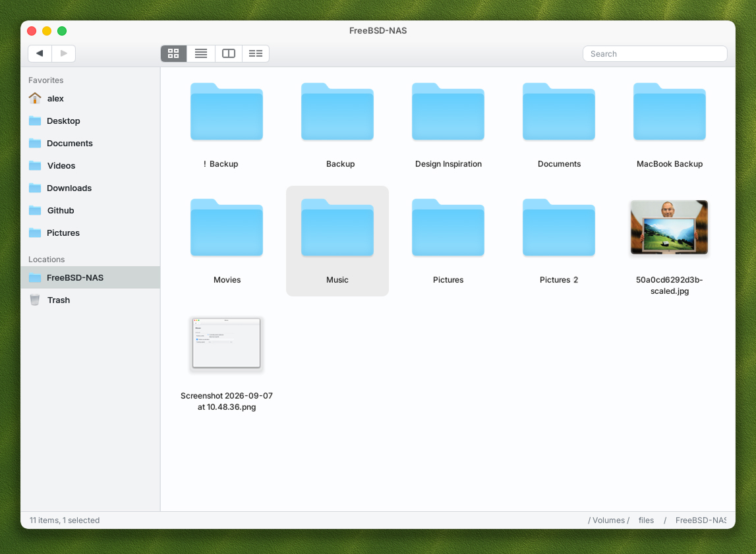Screen dimensions: 756x554
Task: Select the "! Backup" folder icon
Action: tap(227, 112)
